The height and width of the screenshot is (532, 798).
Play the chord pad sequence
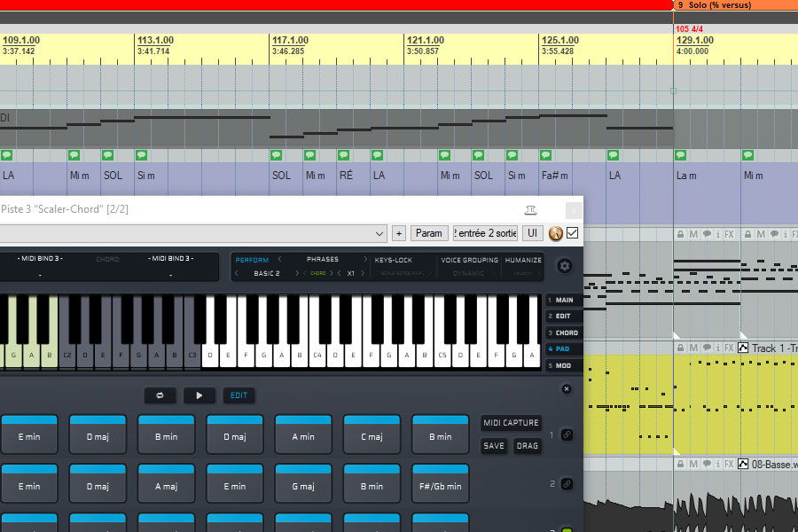point(199,395)
